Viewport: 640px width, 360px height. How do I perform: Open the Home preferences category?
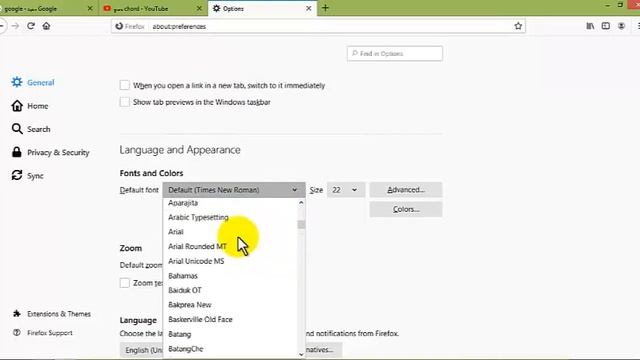coord(30,106)
